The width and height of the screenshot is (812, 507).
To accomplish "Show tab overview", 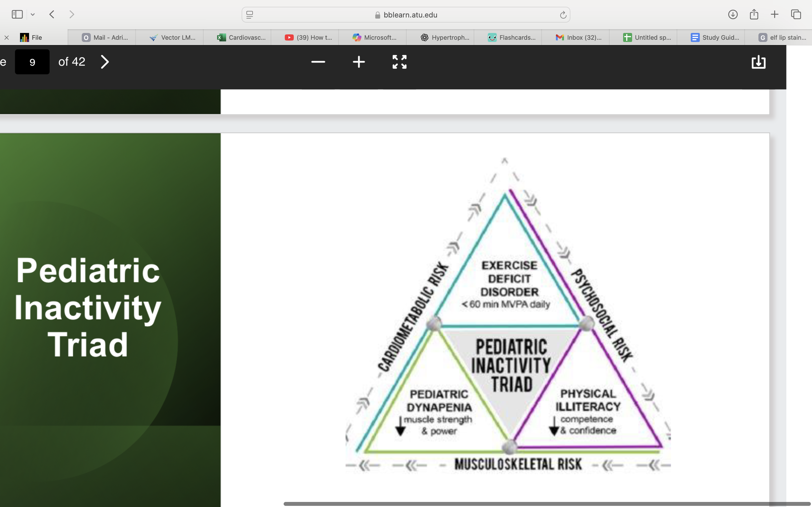I will 796,14.
